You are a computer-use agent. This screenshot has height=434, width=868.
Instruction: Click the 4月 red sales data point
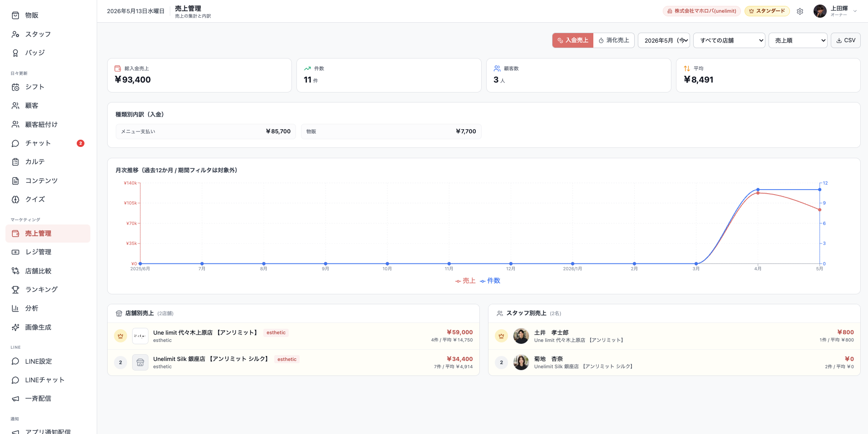tap(758, 193)
